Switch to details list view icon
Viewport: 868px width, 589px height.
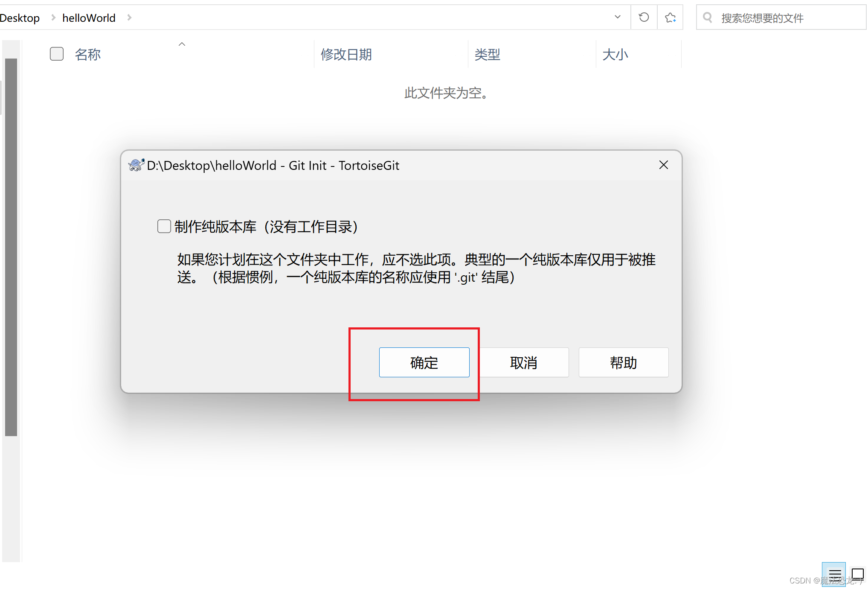[x=834, y=574]
